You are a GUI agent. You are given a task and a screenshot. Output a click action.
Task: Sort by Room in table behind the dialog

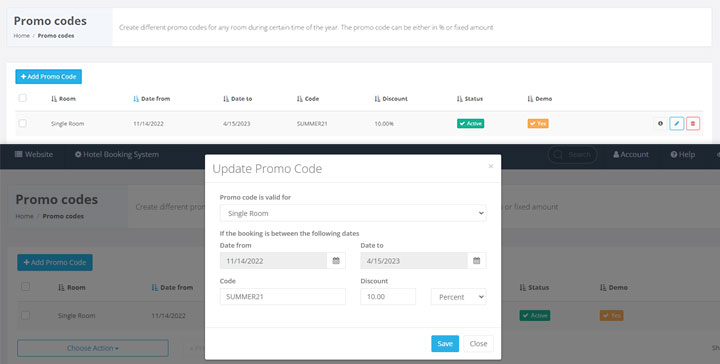coord(72,287)
